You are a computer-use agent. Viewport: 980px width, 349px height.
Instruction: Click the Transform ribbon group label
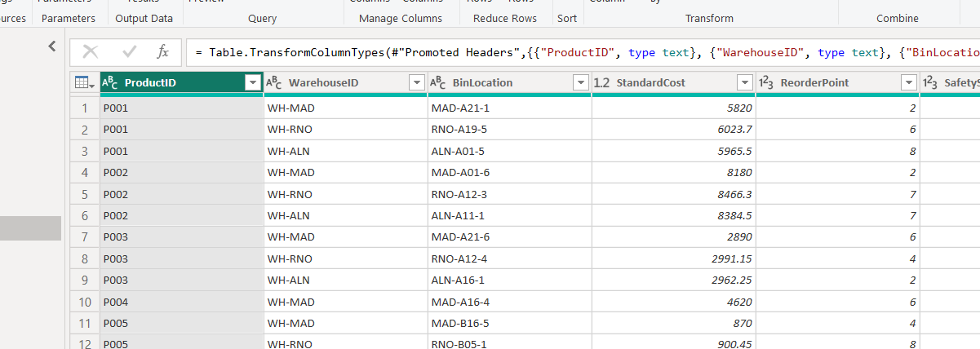click(x=709, y=18)
